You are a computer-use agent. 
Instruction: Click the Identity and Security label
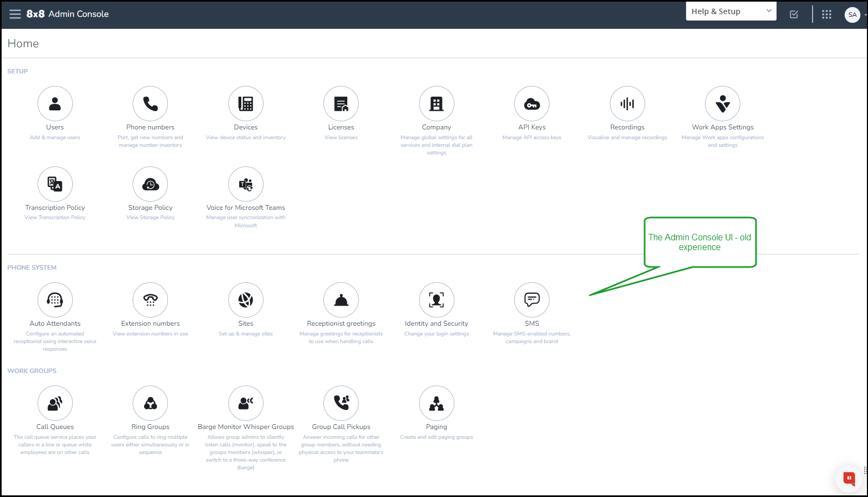click(436, 324)
